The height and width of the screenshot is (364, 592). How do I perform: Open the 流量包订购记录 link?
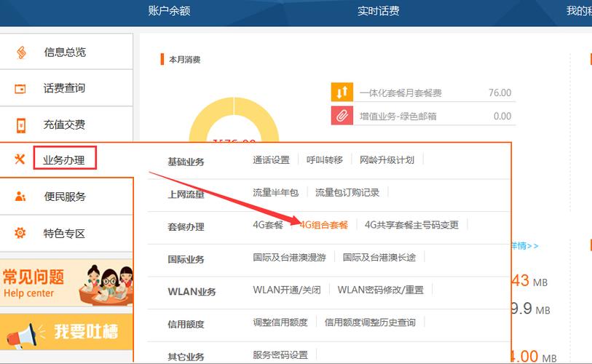[x=347, y=193]
